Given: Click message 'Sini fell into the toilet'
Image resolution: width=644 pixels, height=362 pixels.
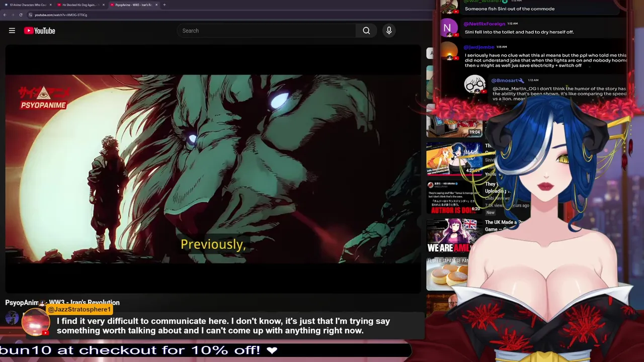Looking at the screenshot, I should pos(519,32).
